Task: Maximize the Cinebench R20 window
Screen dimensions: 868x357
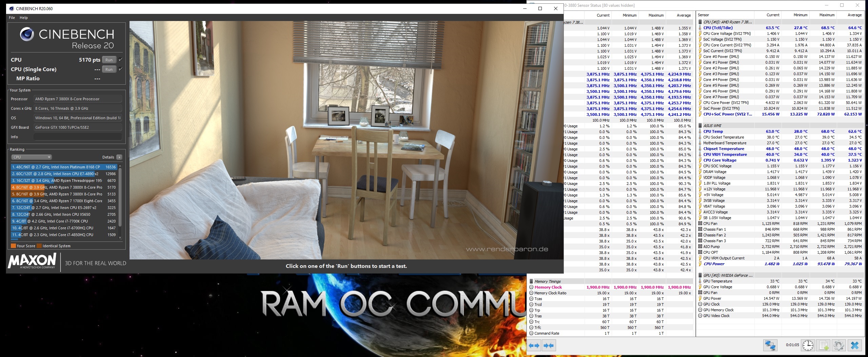Action: pyautogui.click(x=540, y=8)
